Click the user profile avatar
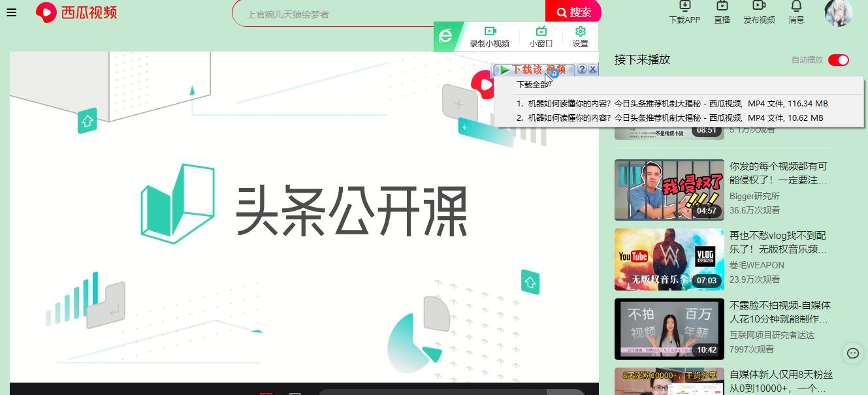This screenshot has height=395, width=868. [838, 13]
